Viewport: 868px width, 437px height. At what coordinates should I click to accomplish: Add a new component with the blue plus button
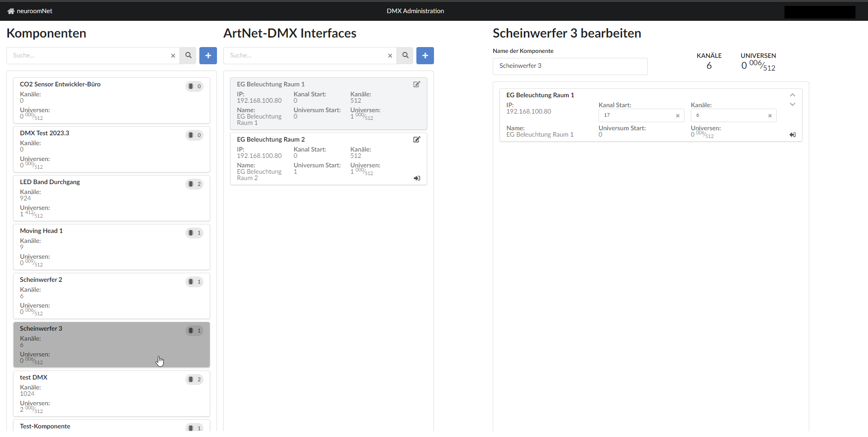click(208, 55)
